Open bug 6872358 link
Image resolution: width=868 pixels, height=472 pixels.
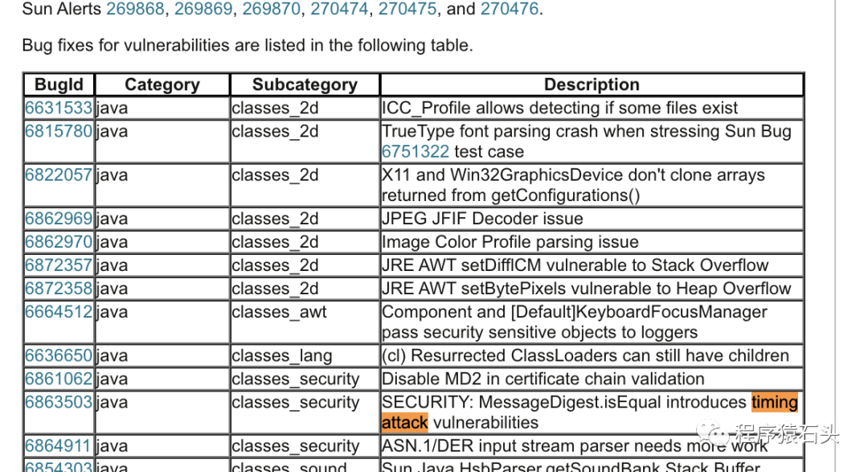(x=59, y=289)
